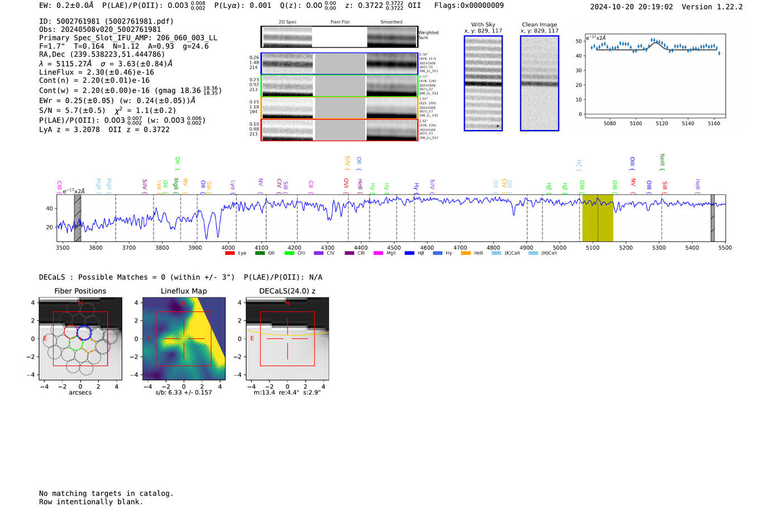This screenshot has width=782, height=532.
Task: Select the No matching targets in catalog text
Action: tap(106, 493)
